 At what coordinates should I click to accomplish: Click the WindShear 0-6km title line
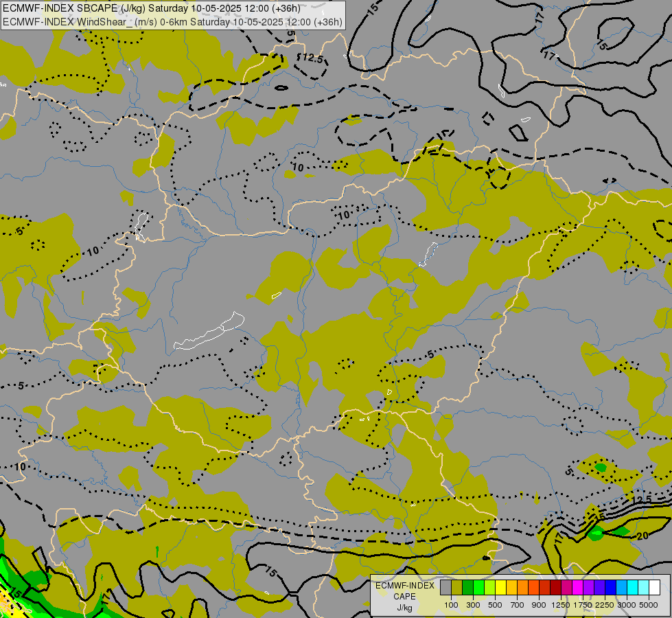(x=172, y=22)
